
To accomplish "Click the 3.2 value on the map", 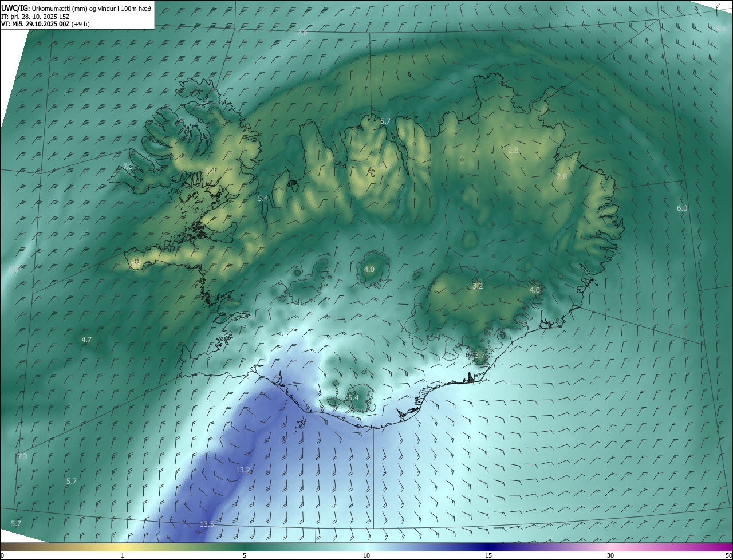I will tap(478, 286).
